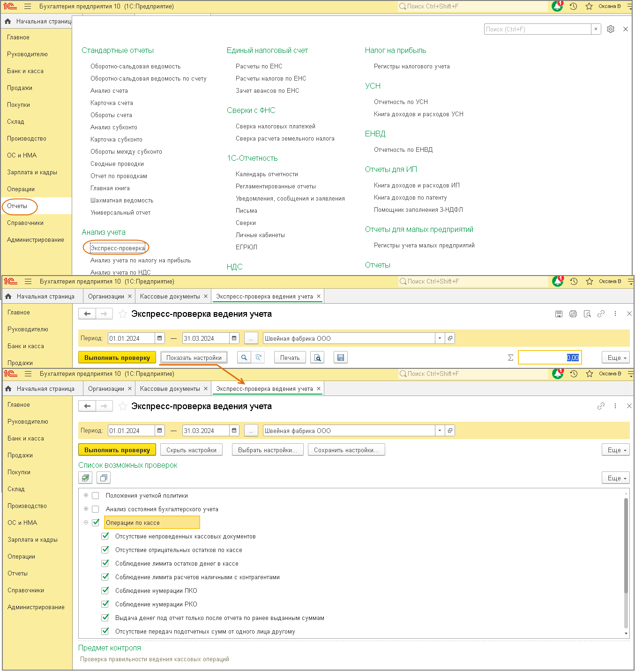Untick Соблюдение лимита остатков денег в кассе

tap(105, 563)
